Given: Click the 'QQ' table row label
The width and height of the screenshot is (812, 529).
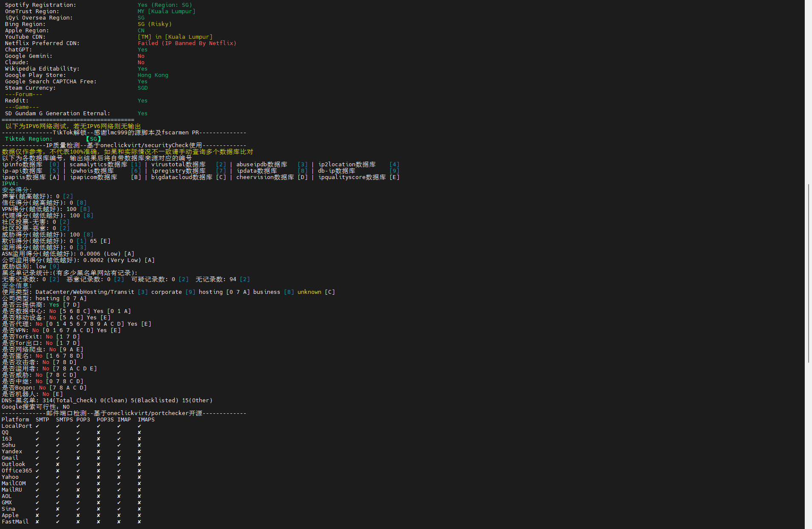Looking at the screenshot, I should pos(5,432).
